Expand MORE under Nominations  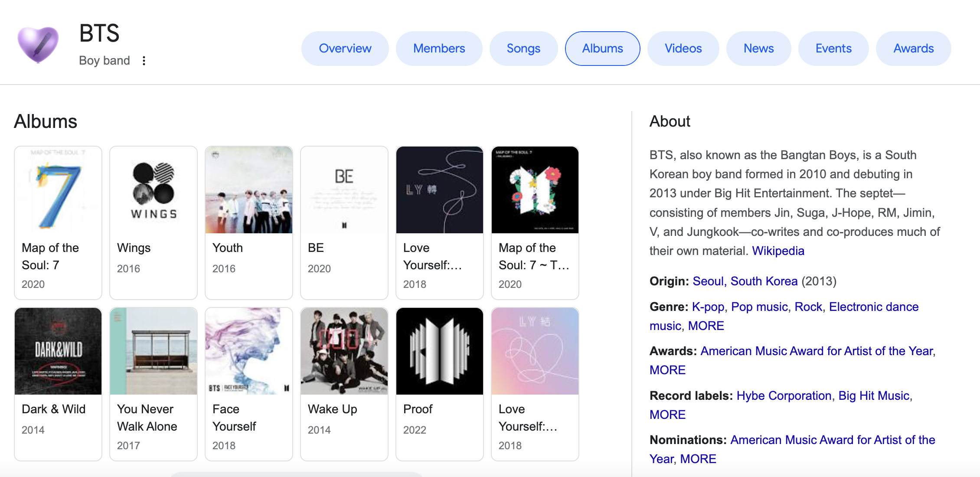[698, 459]
